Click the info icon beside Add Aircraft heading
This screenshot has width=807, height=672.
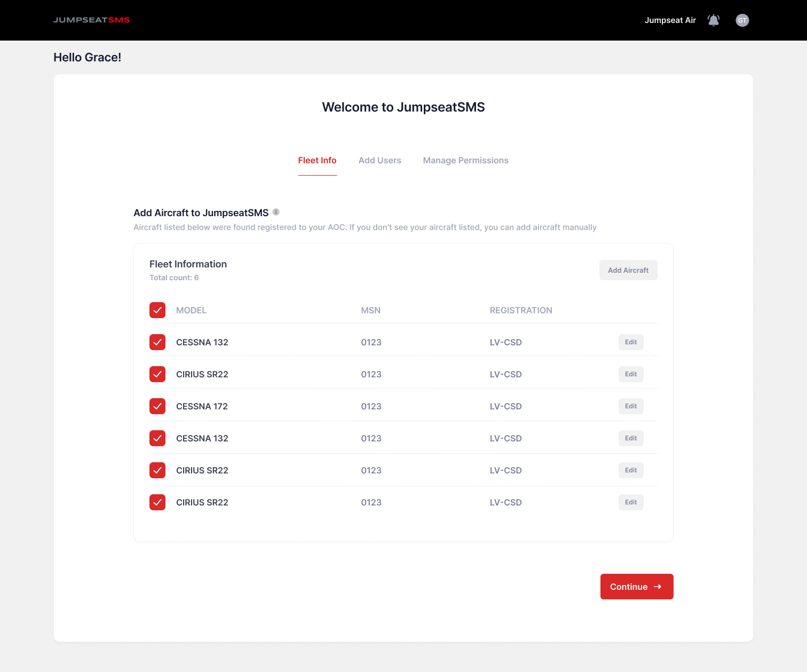point(276,212)
